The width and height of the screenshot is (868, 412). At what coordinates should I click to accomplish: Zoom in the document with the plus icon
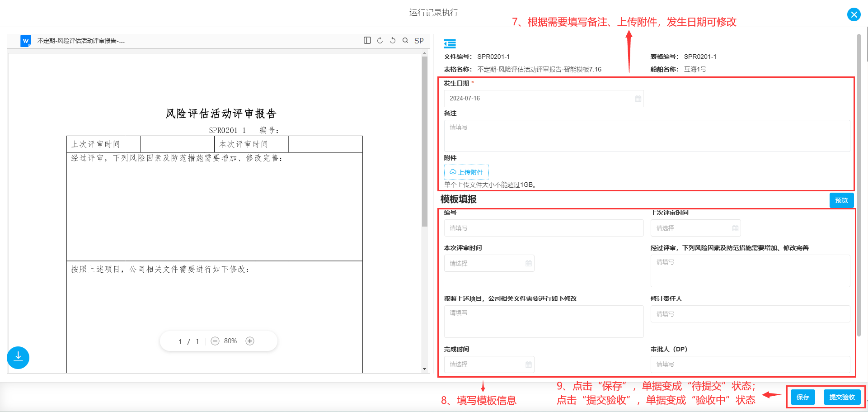[250, 341]
